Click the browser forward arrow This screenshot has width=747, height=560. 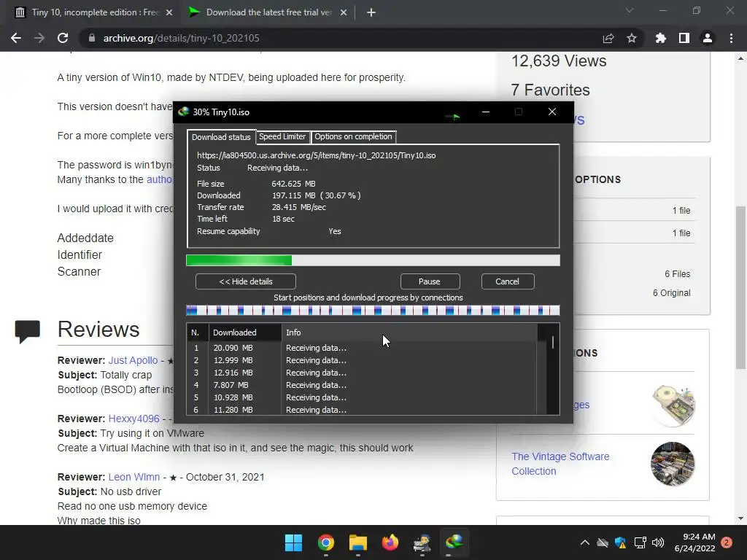tap(39, 38)
